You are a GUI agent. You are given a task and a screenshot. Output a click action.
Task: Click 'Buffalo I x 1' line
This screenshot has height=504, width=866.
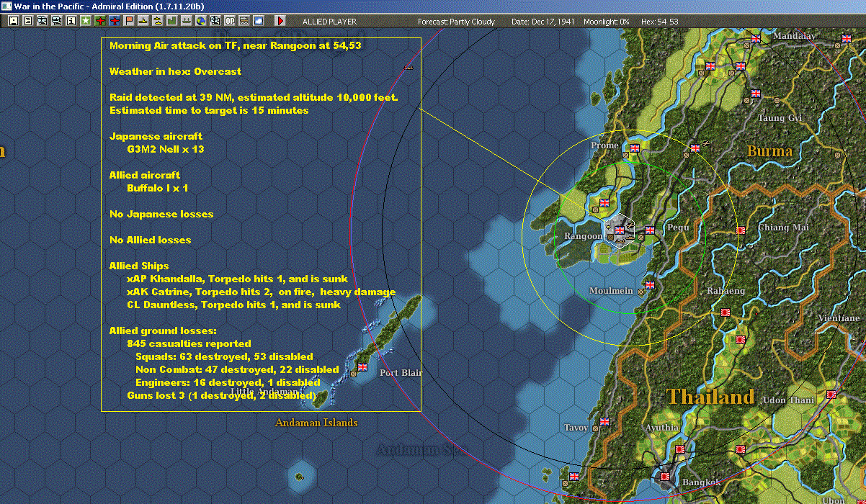point(158,188)
